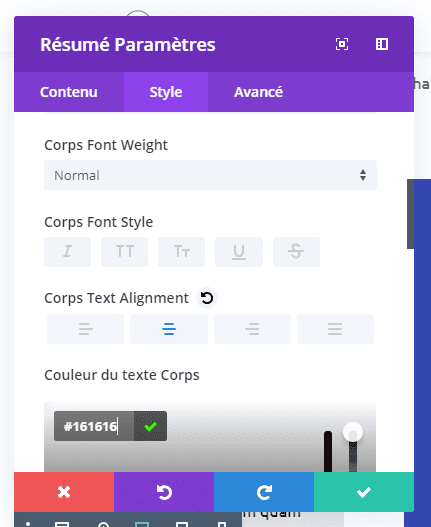Toggle strikethrough font style
The height and width of the screenshot is (527, 431).
coord(296,252)
